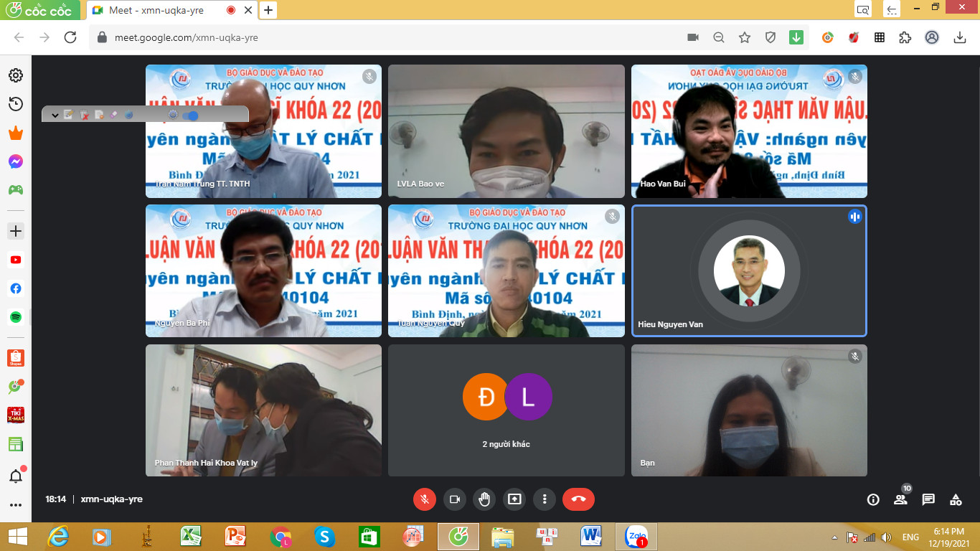
Task: Unmute the microphone in call controls
Action: pyautogui.click(x=425, y=499)
